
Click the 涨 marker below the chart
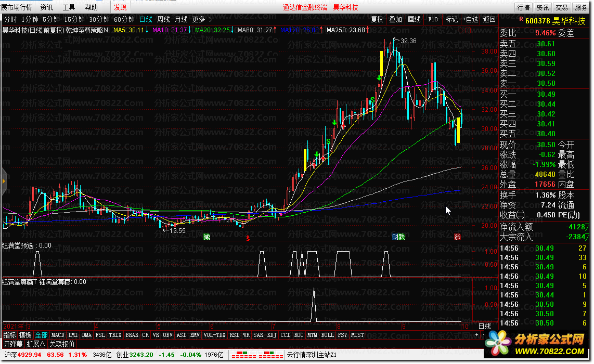pos(457,237)
